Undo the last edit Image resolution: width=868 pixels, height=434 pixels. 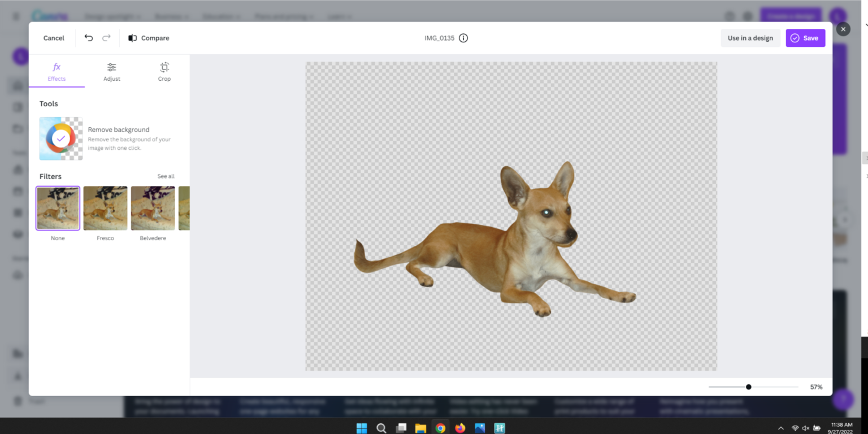pyautogui.click(x=89, y=38)
